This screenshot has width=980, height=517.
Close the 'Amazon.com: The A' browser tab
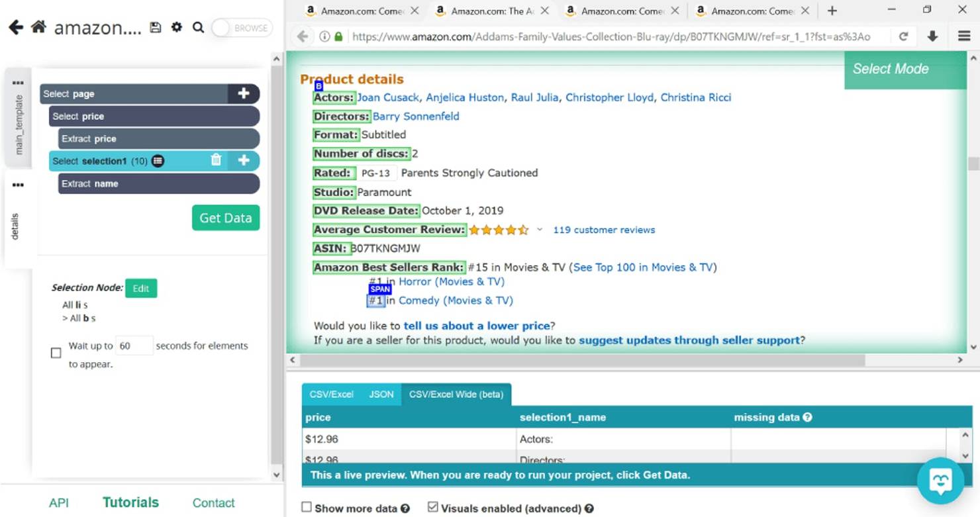(x=544, y=11)
